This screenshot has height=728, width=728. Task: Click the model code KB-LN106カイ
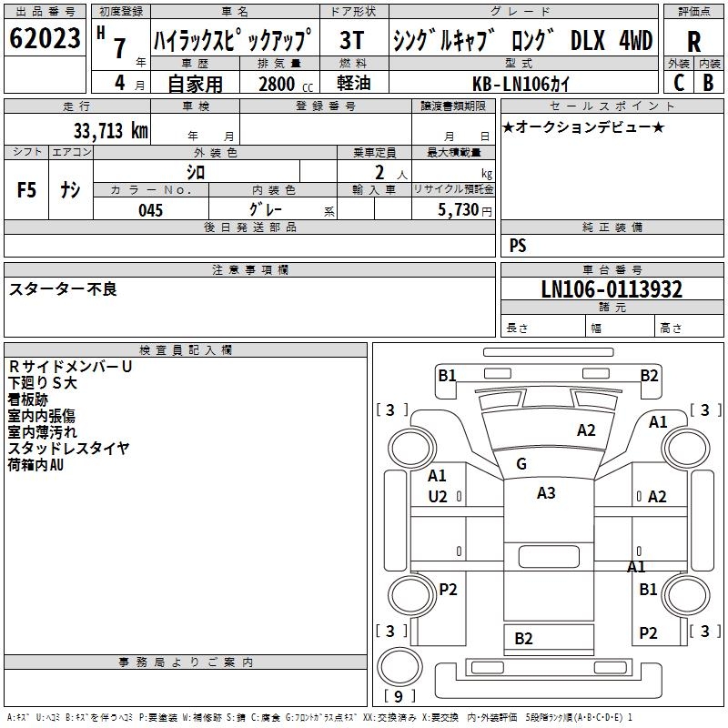pos(521,84)
